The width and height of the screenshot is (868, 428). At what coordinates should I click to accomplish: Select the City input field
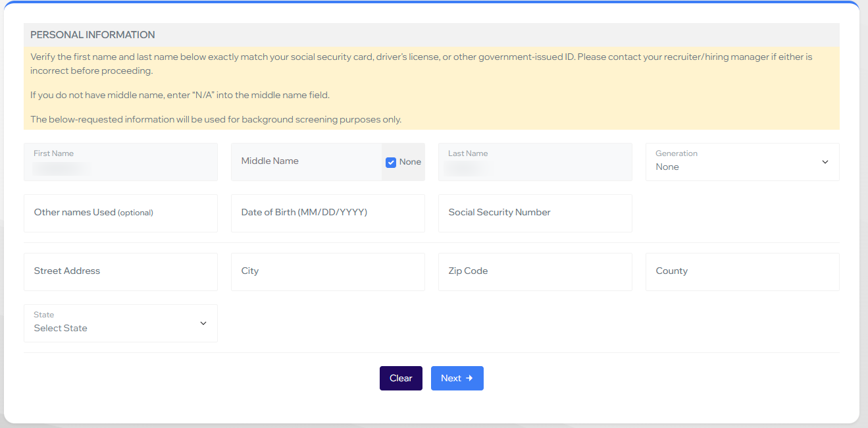(328, 271)
